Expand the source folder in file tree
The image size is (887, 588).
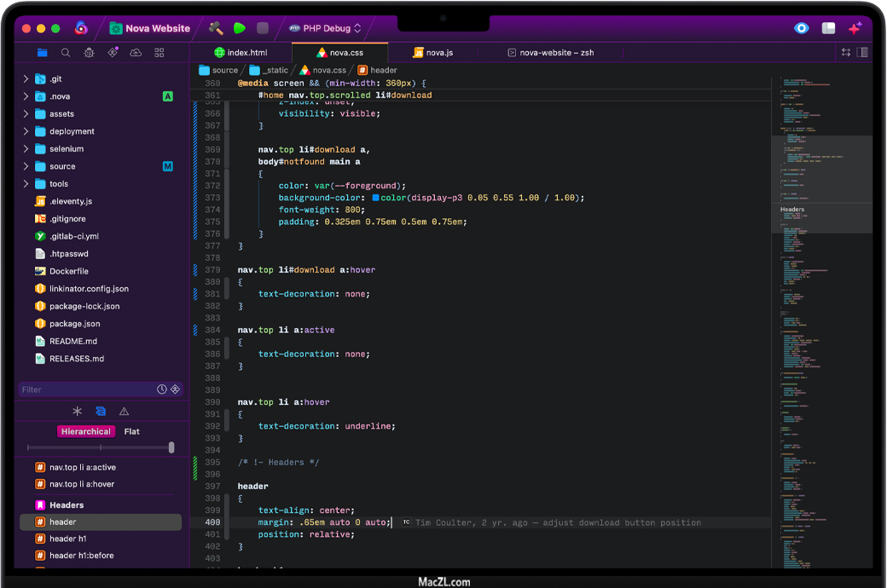(x=26, y=166)
